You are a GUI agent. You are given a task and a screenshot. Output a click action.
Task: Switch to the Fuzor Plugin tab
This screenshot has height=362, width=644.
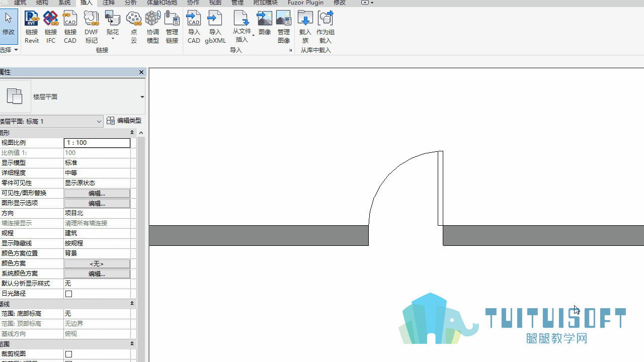click(x=305, y=3)
